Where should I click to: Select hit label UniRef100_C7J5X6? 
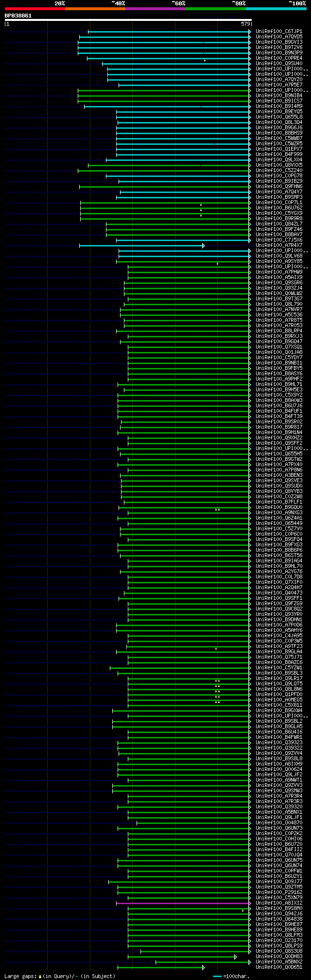[x=279, y=240]
